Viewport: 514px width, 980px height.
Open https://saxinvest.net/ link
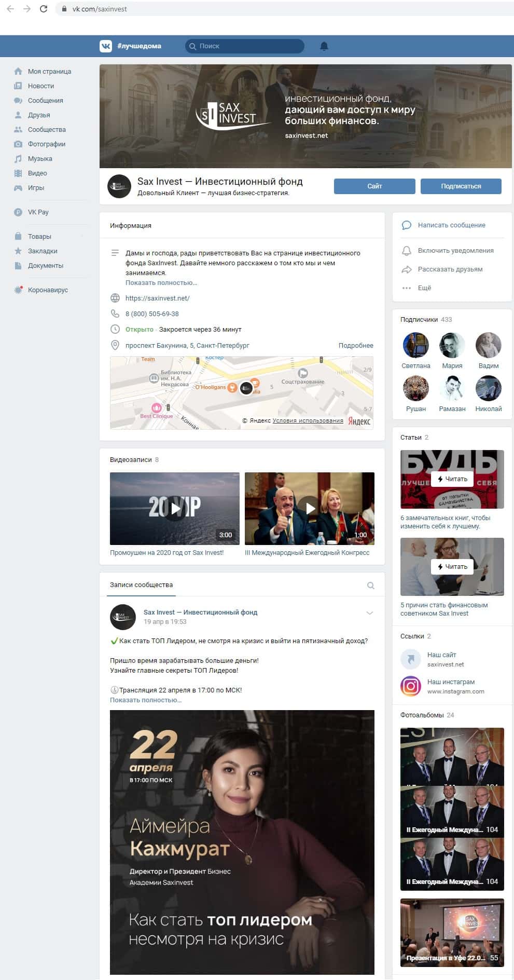click(x=158, y=298)
